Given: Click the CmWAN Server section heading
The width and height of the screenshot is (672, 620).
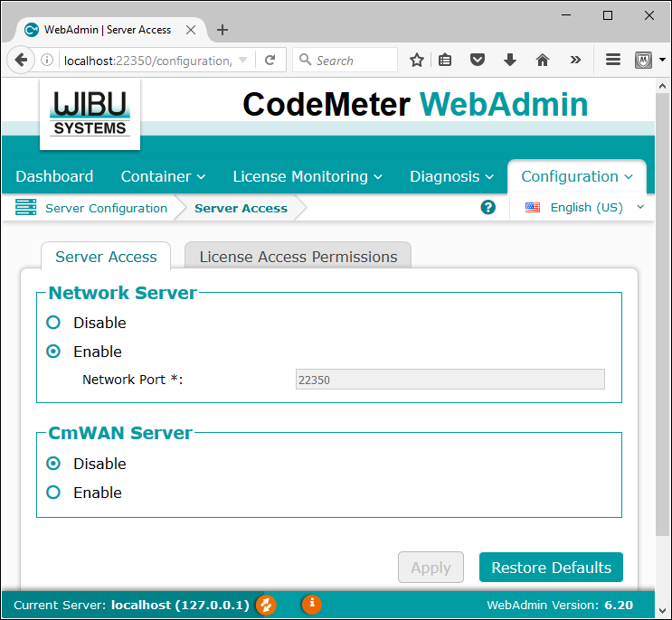Looking at the screenshot, I should [120, 433].
